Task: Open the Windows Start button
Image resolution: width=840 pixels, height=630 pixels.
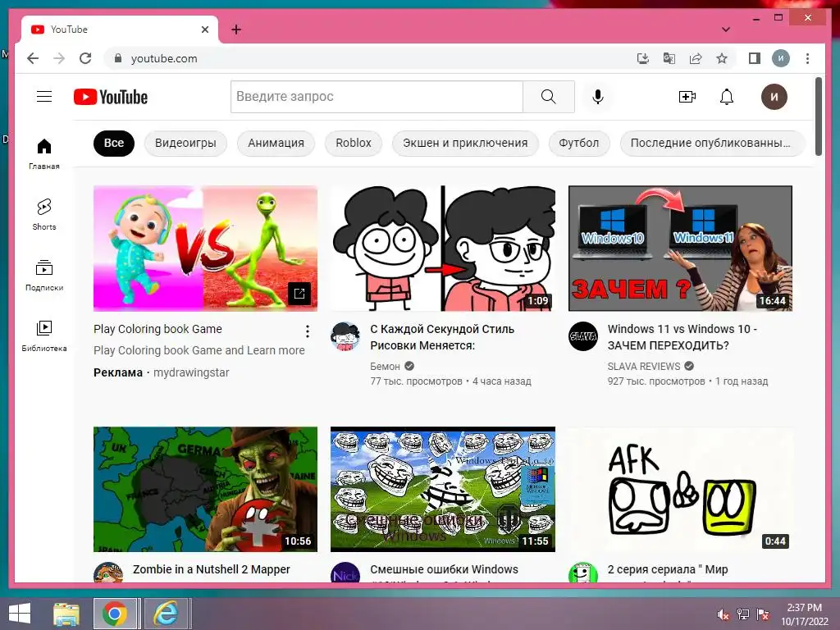Action: click(x=20, y=614)
